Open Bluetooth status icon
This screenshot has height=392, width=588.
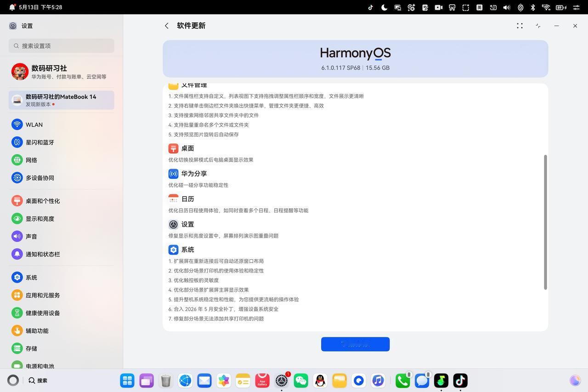pos(533,7)
